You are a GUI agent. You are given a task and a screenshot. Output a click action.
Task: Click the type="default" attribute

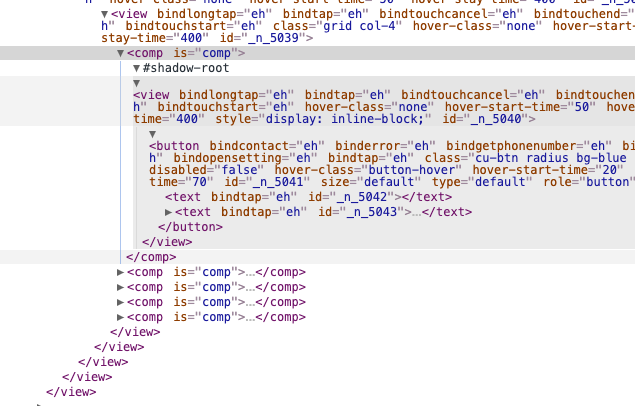pos(482,182)
